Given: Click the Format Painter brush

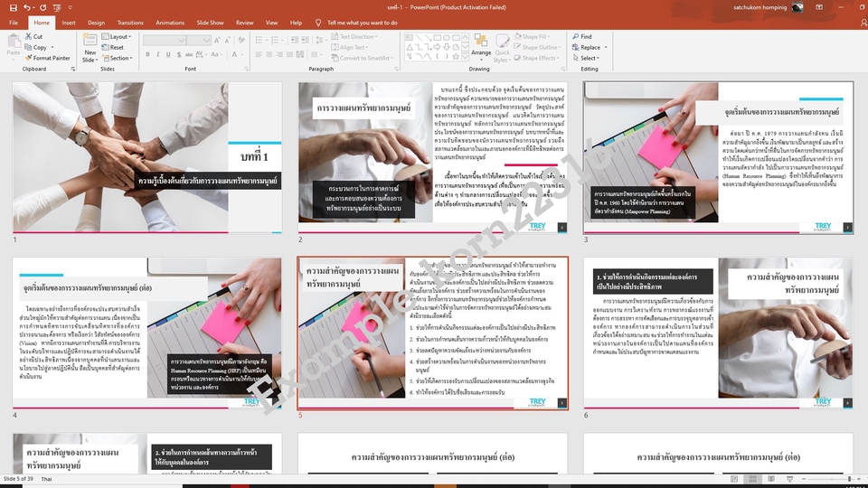Looking at the screenshot, I should 28,58.
